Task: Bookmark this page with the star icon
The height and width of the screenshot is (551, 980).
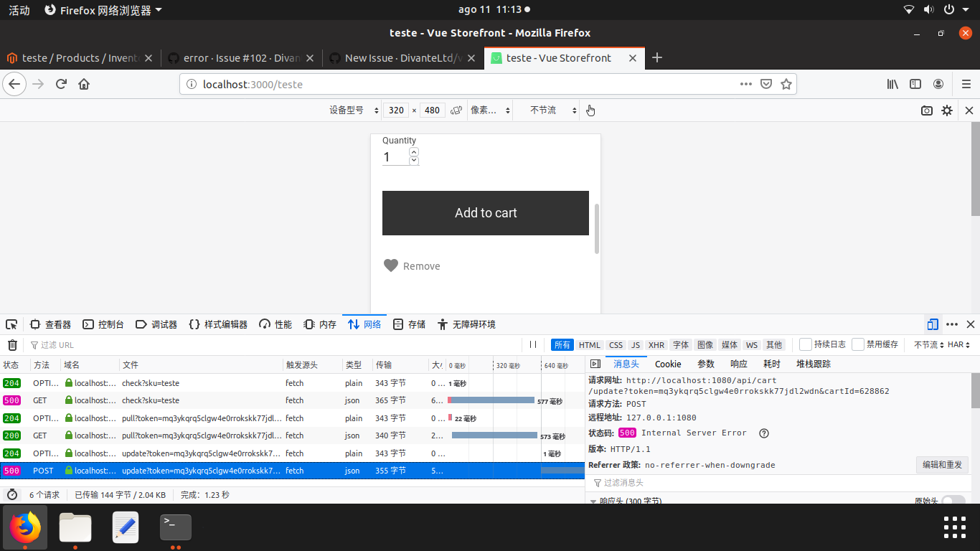Action: [x=786, y=84]
